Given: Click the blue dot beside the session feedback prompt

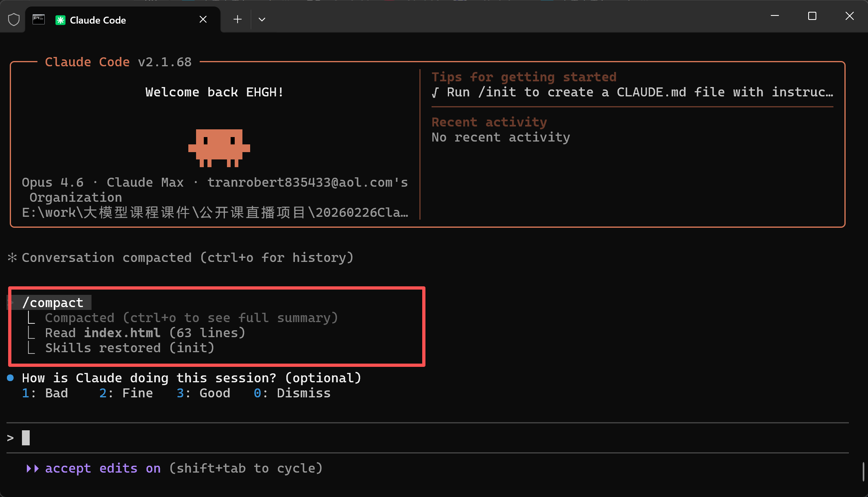Looking at the screenshot, I should pos(11,378).
